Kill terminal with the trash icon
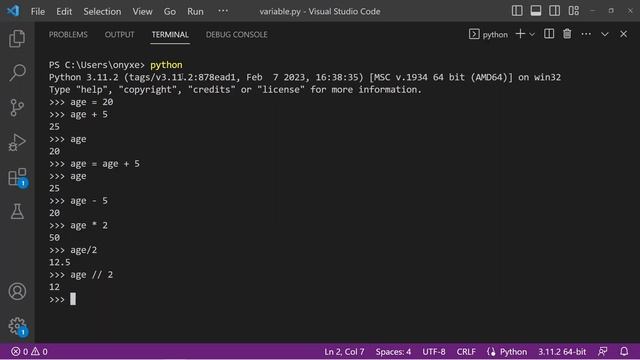Screen dimensions: 640x360 tap(567, 34)
